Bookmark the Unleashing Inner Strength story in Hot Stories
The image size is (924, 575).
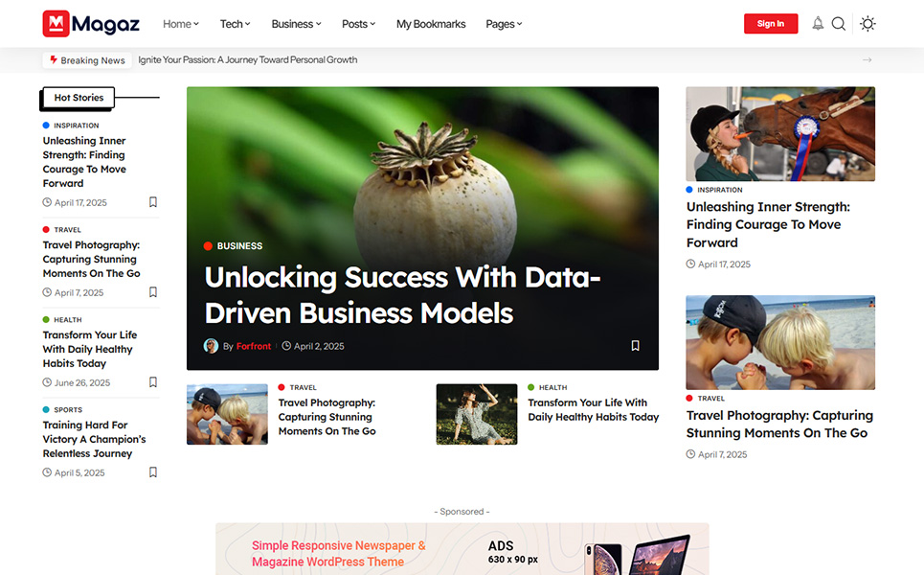pos(152,202)
